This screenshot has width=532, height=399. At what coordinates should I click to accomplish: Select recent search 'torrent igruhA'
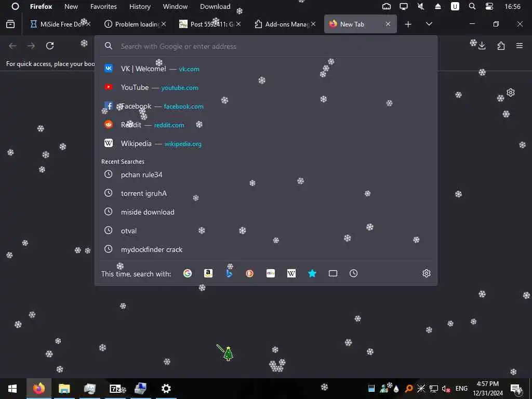click(266, 193)
